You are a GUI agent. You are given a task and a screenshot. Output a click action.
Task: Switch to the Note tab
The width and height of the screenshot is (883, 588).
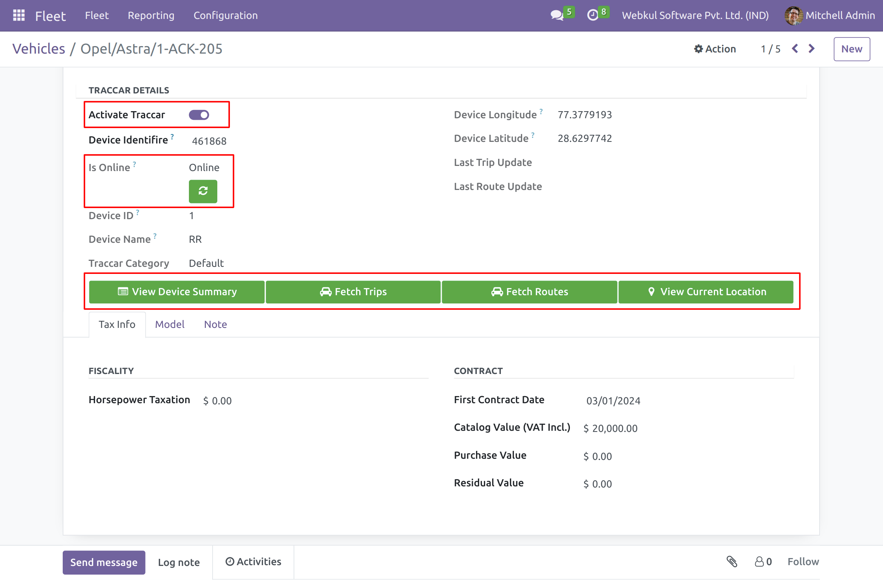(215, 324)
